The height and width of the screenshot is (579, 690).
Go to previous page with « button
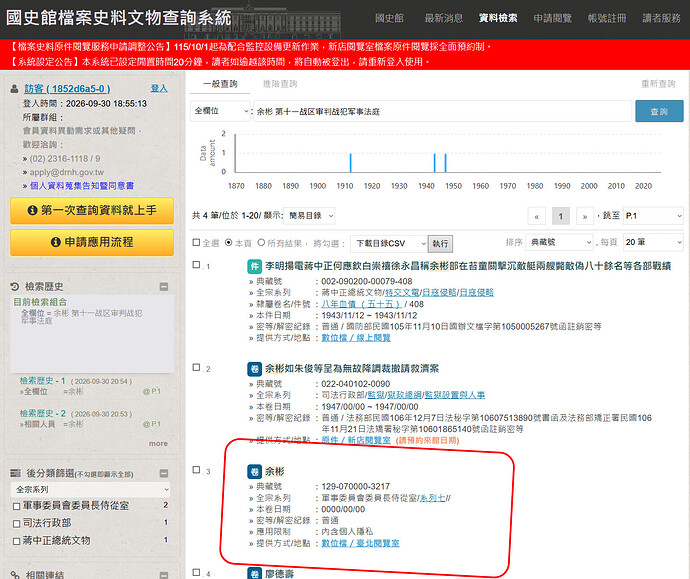tap(536, 216)
